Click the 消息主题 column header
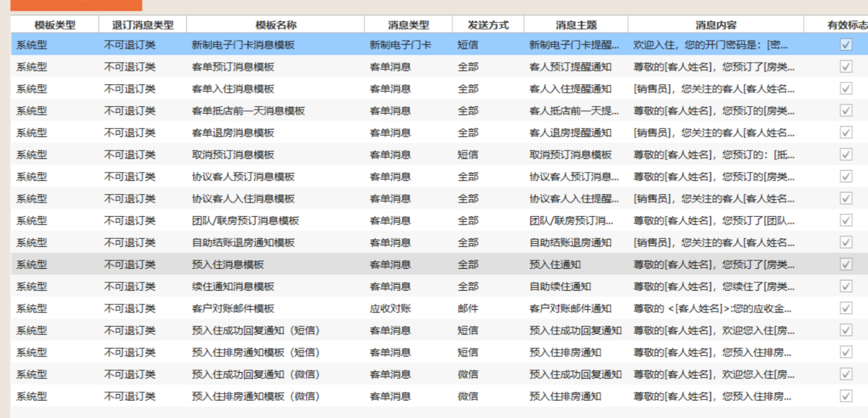This screenshot has width=868, height=418. [x=576, y=25]
